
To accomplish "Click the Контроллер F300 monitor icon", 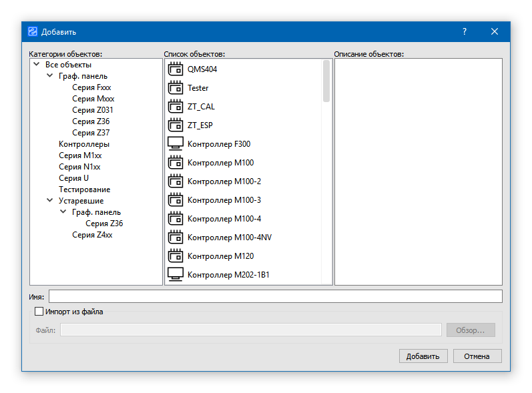I will point(175,143).
